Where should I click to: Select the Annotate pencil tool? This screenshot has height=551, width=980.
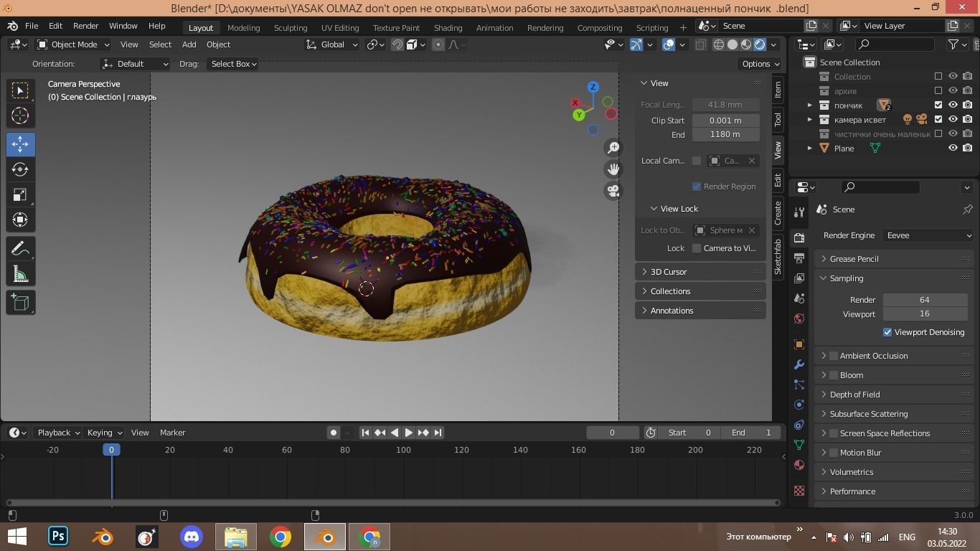[20, 248]
